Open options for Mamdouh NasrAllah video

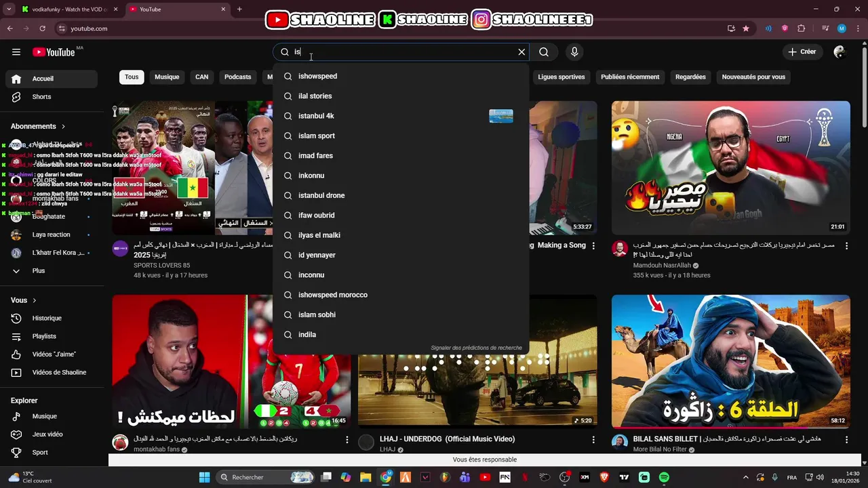pos(846,246)
